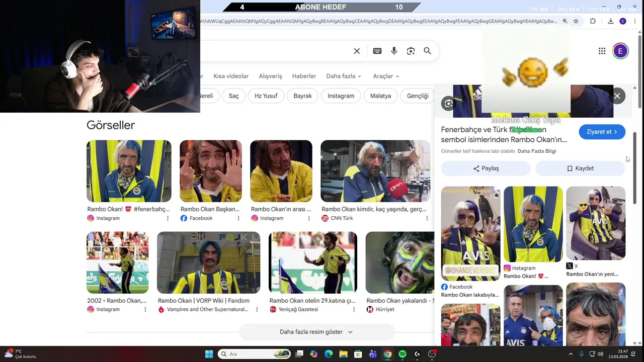Open File Explorer from taskbar
This screenshot has height=362, width=644.
pos(343,354)
